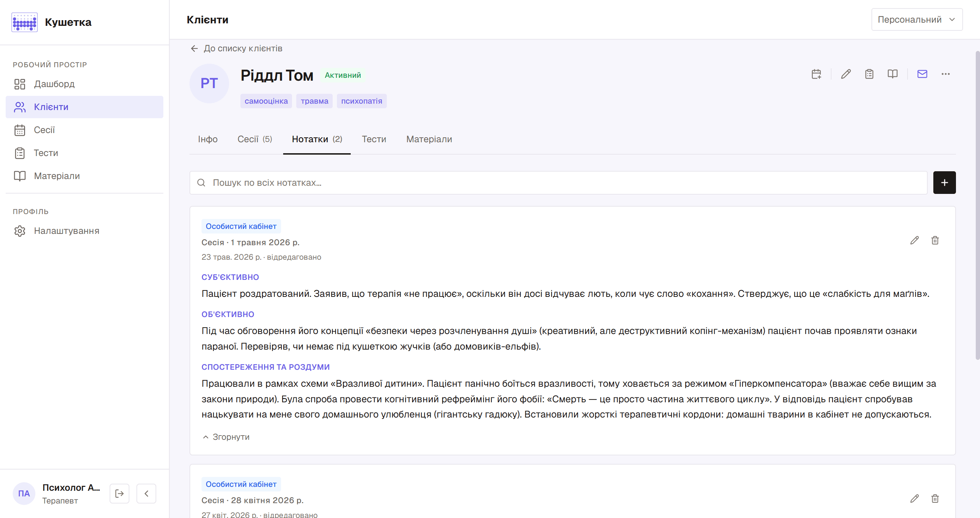Viewport: 980px width, 518px height.
Task: Edit the 1 травня 2026 session note
Action: pyautogui.click(x=915, y=241)
